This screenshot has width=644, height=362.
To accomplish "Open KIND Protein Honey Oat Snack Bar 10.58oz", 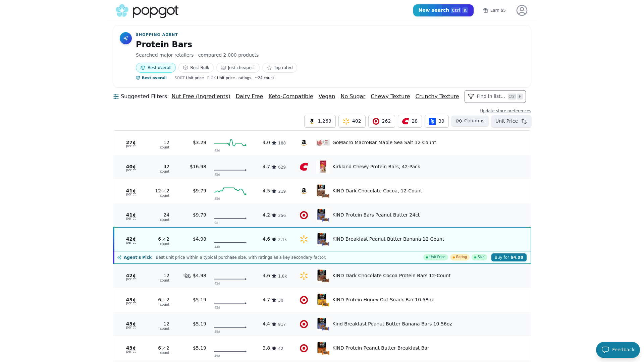I will coord(383,300).
